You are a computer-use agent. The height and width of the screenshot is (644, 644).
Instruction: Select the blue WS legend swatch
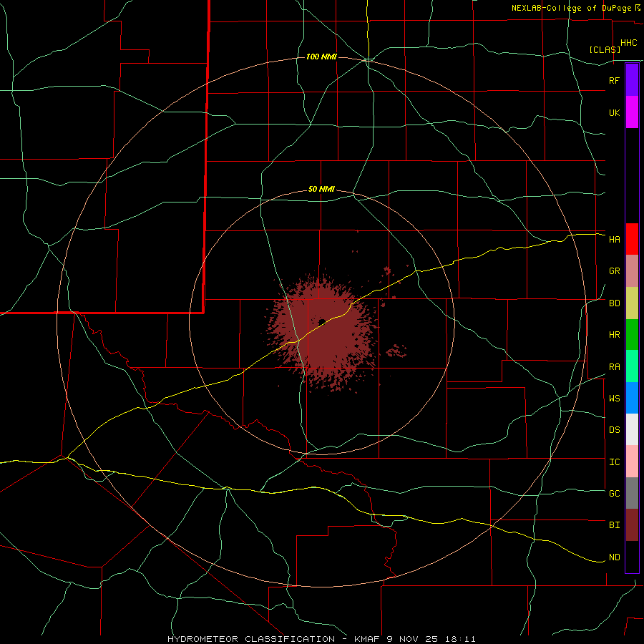632,398
